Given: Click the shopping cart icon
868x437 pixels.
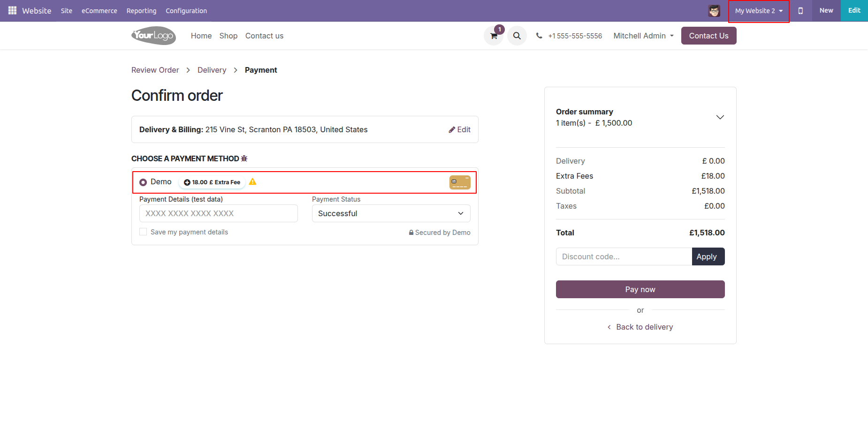Looking at the screenshot, I should [494, 36].
